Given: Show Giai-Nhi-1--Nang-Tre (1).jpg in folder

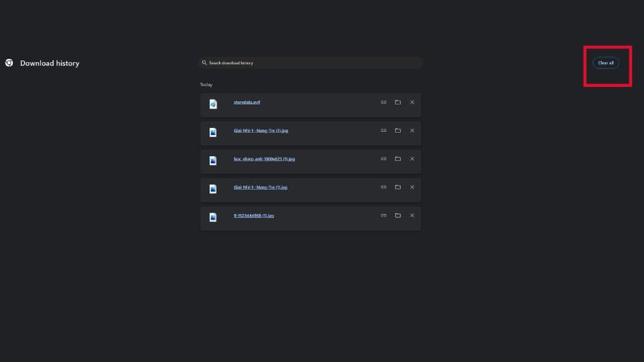Looking at the screenshot, I should click(398, 187).
